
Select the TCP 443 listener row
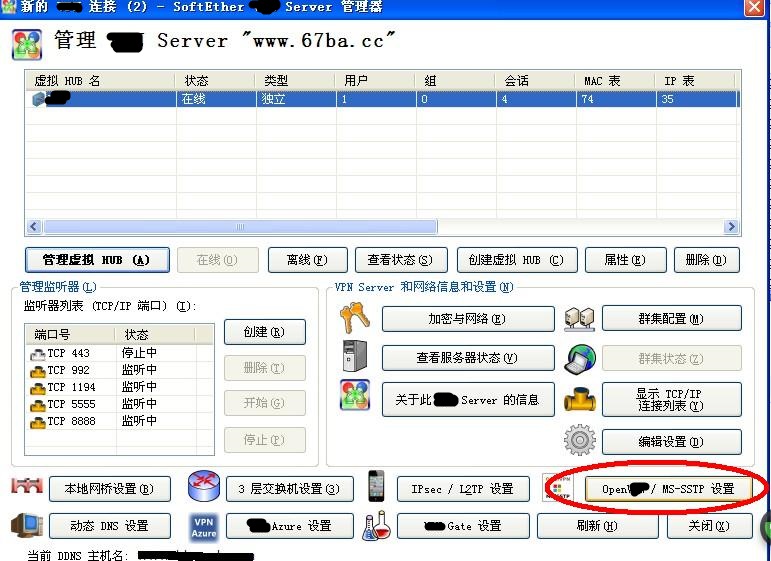click(x=68, y=353)
